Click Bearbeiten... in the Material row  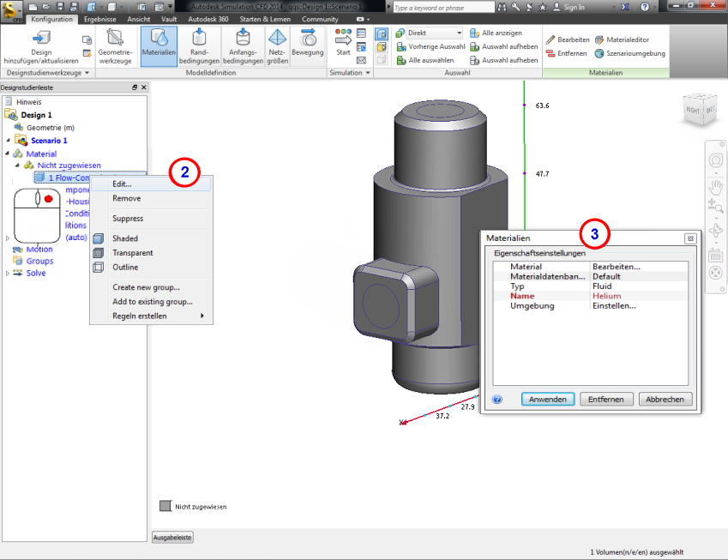[617, 267]
